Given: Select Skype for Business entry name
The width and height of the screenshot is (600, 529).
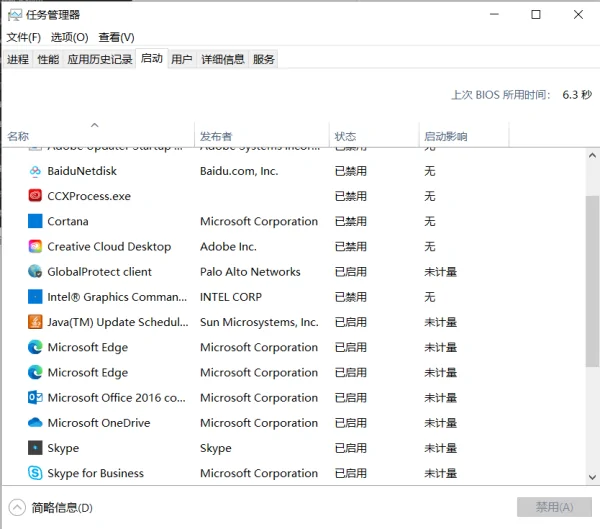Looking at the screenshot, I should pyautogui.click(x=96, y=473).
